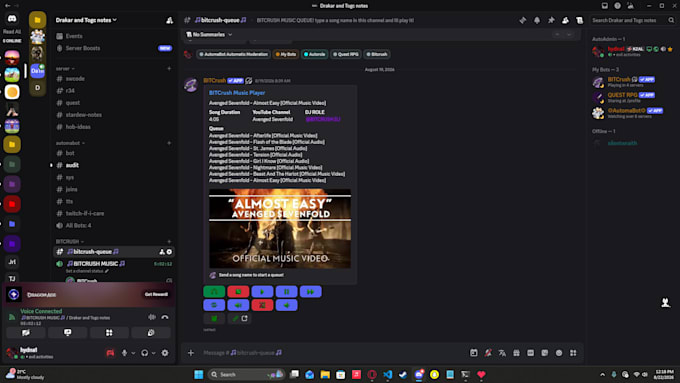This screenshot has height=383, width=680.
Task: Click invite people icon beside server name
Action: pos(170,20)
